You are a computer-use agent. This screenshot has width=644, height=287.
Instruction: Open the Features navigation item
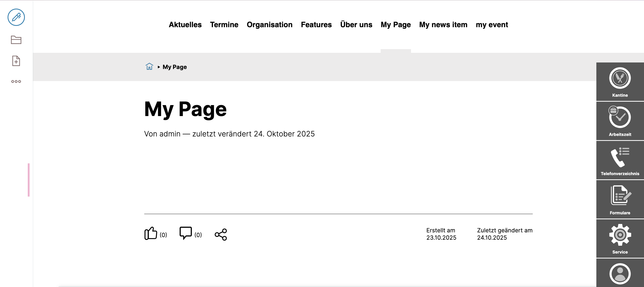(x=316, y=25)
